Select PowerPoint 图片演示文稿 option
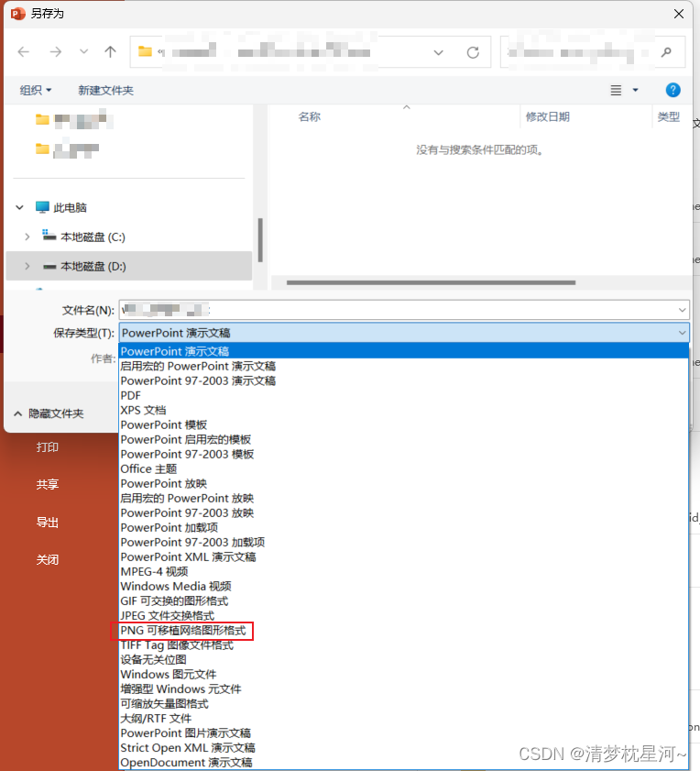Viewport: 700px width, 771px height. pyautogui.click(x=403, y=733)
